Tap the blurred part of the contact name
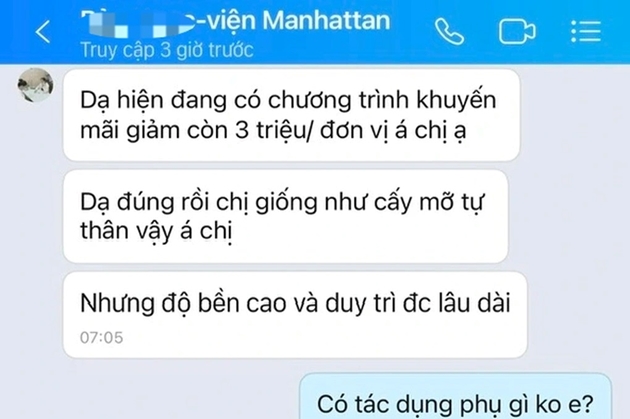The height and width of the screenshot is (419, 630). (x=137, y=24)
